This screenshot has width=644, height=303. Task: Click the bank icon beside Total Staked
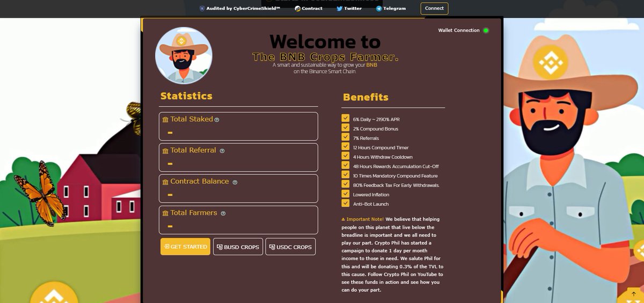165,120
